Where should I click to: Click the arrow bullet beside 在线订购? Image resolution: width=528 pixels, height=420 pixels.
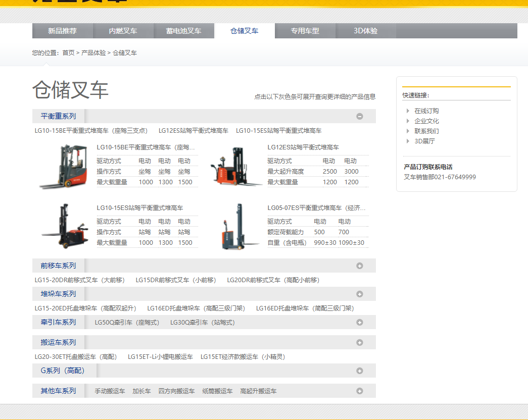coord(408,111)
